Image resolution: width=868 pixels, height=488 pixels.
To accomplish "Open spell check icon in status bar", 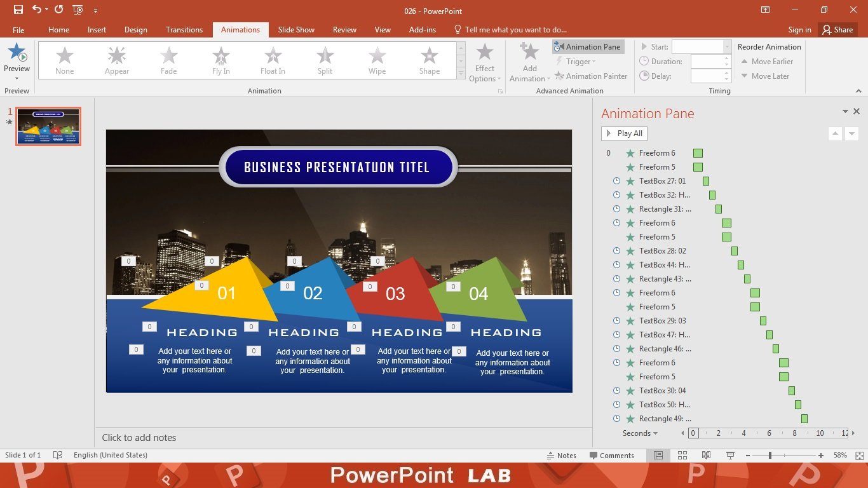I will 58,455.
